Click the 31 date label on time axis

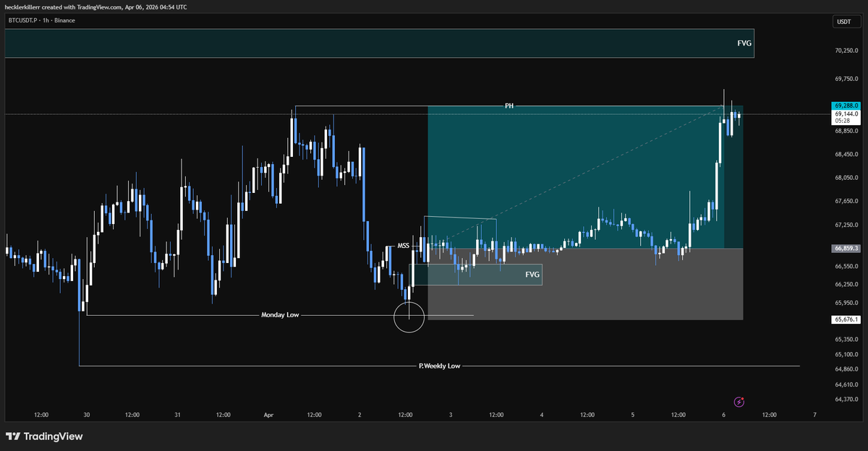pyautogui.click(x=178, y=415)
